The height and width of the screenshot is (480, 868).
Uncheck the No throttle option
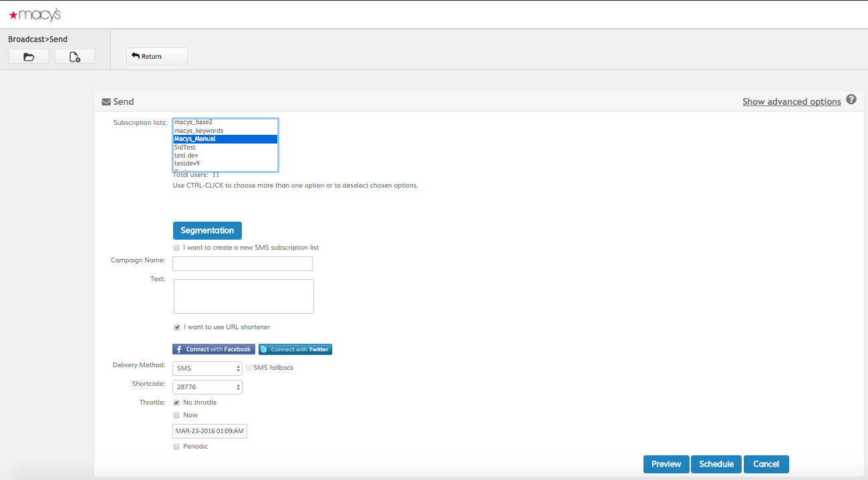click(x=177, y=403)
